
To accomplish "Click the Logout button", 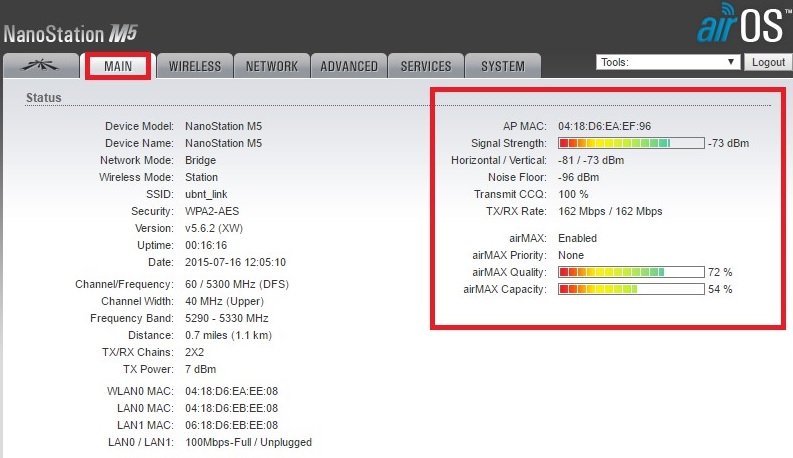I will pyautogui.click(x=768, y=62).
